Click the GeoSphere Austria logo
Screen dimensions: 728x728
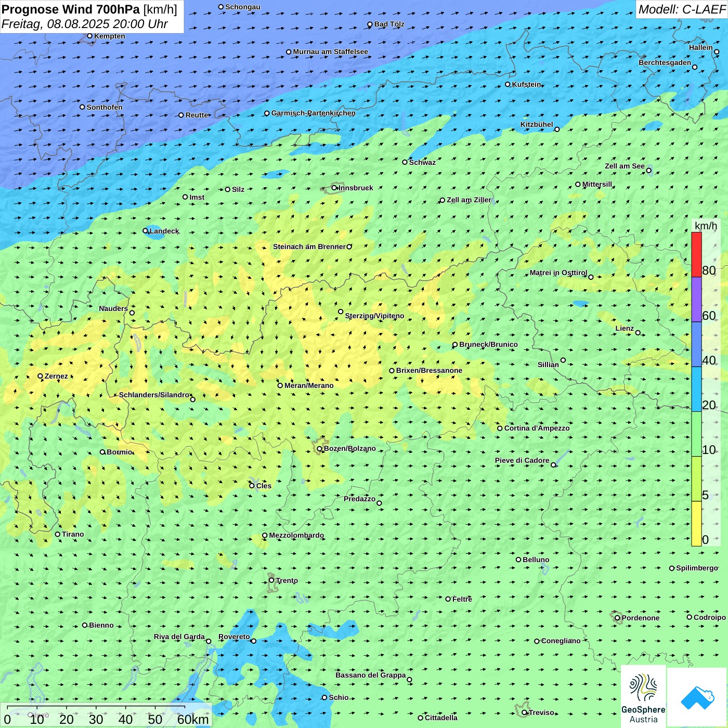tap(643, 697)
